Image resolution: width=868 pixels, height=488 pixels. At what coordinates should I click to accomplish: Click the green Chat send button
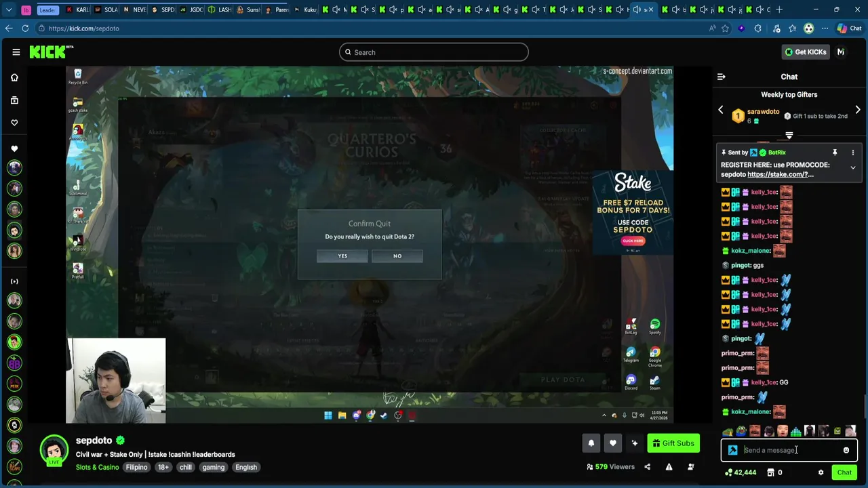[x=844, y=472]
